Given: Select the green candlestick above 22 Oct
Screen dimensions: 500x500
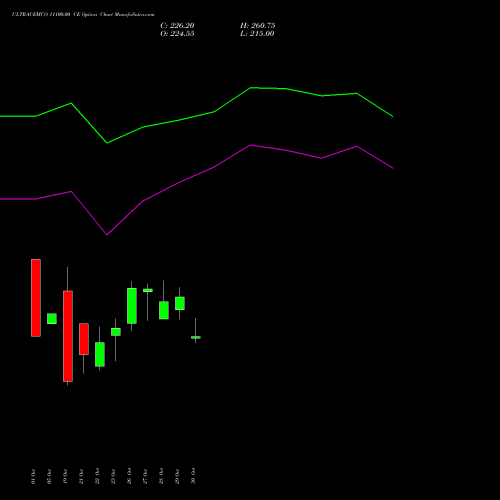Looking at the screenshot, I should (x=100, y=354).
